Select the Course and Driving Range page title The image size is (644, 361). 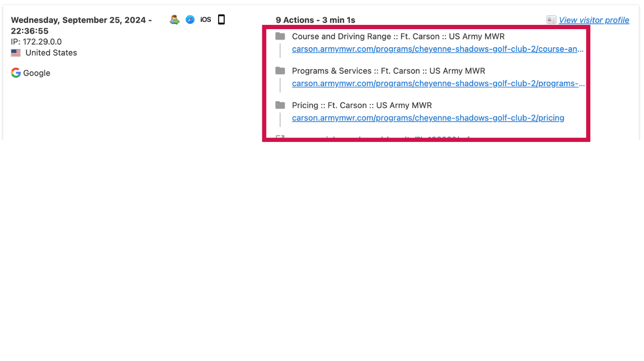tap(398, 36)
